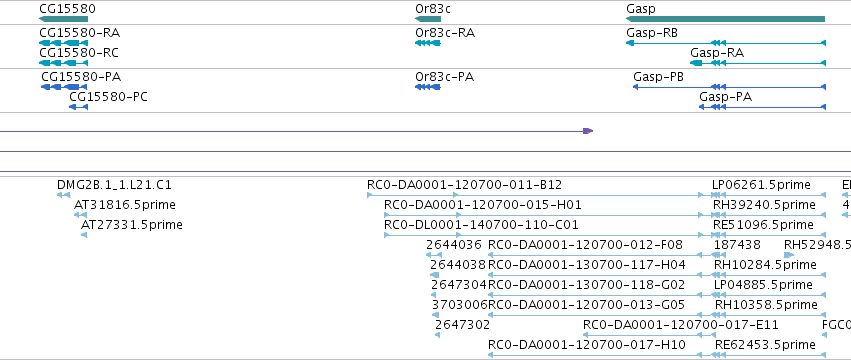Select the feature labeled 2644036

coord(454,245)
